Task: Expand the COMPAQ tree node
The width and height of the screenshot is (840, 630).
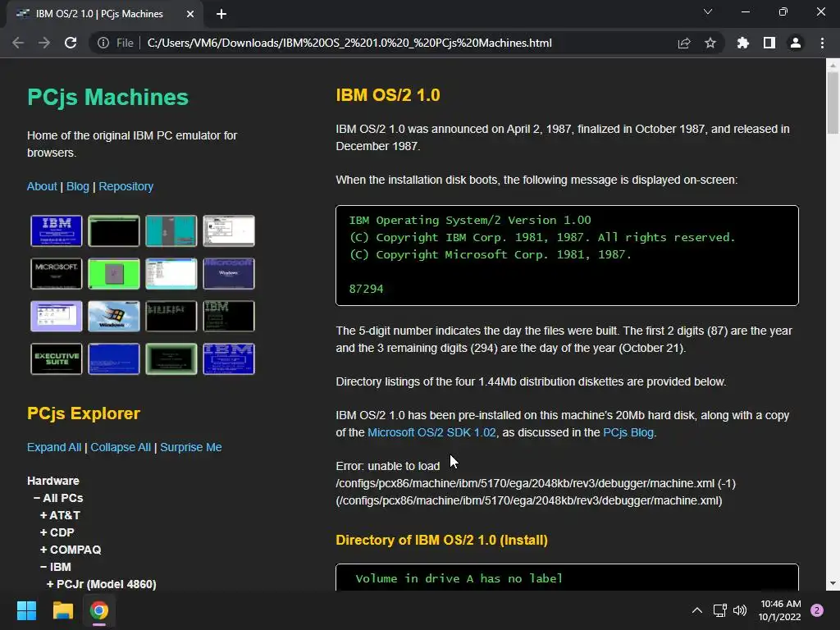Action: pyautogui.click(x=71, y=550)
